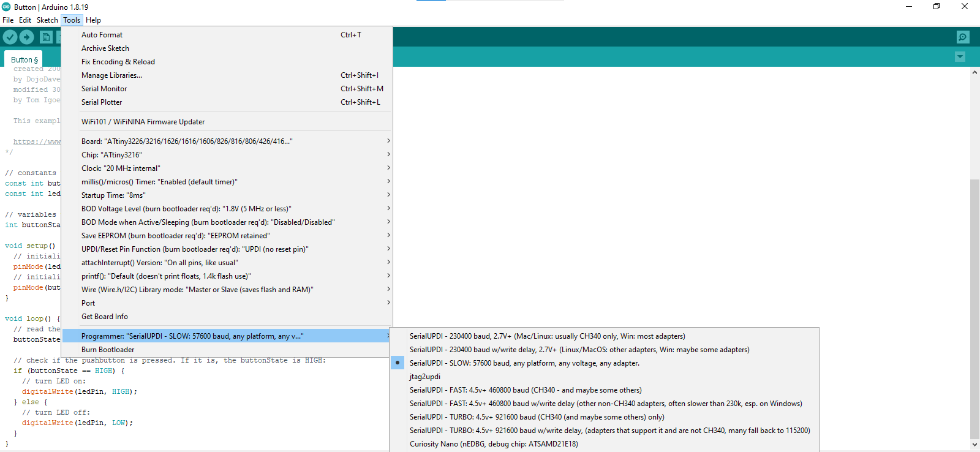The image size is (980, 452).
Task: Click the Upload arrow toolbar icon
Action: (x=27, y=37)
